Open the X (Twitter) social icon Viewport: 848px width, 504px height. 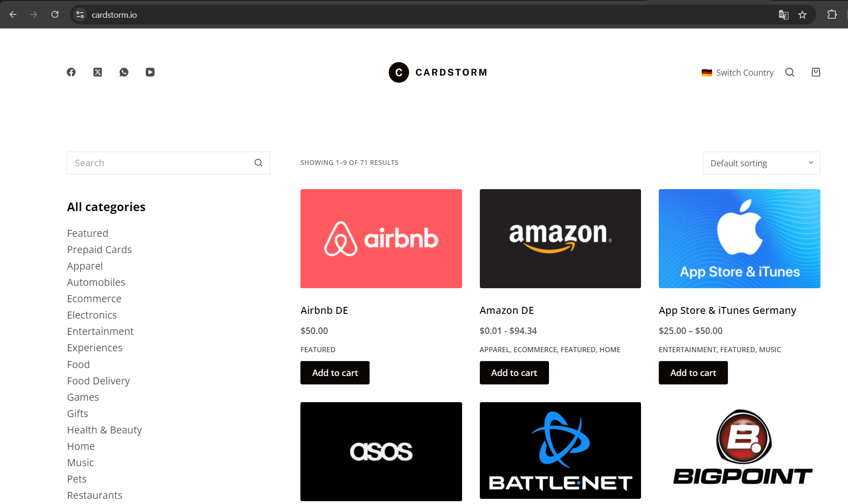[98, 72]
